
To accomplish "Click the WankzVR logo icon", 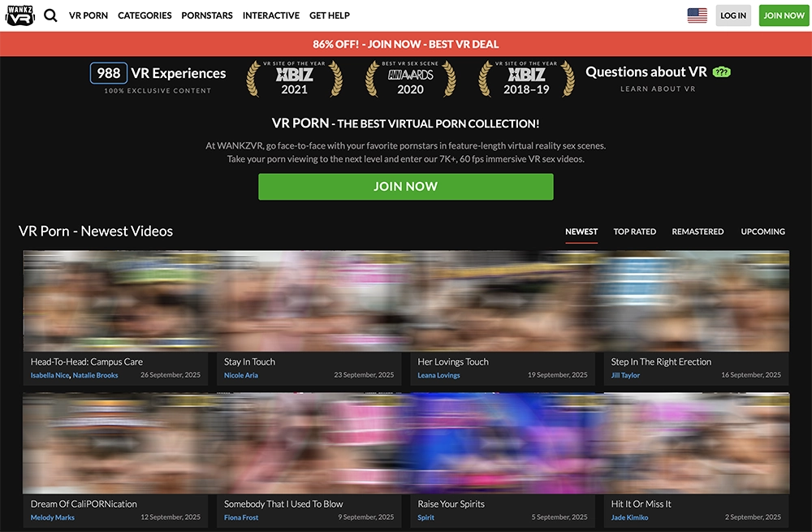I will (x=19, y=15).
